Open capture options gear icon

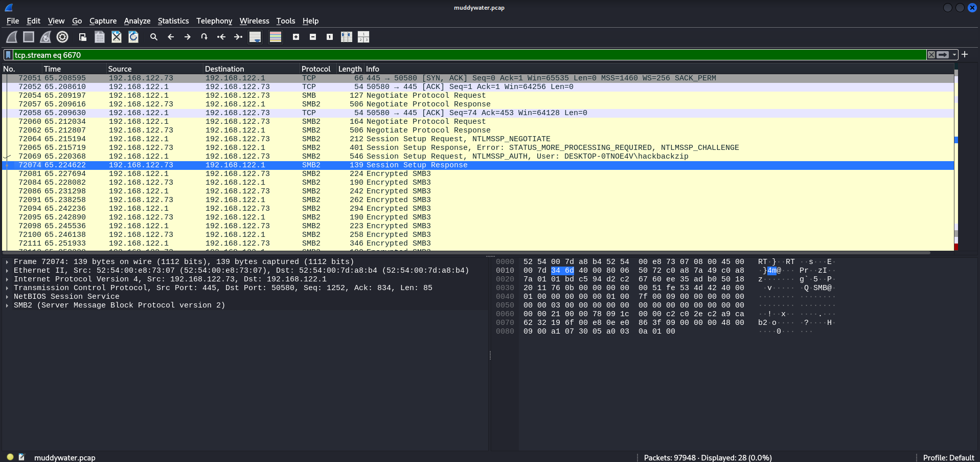tap(62, 37)
